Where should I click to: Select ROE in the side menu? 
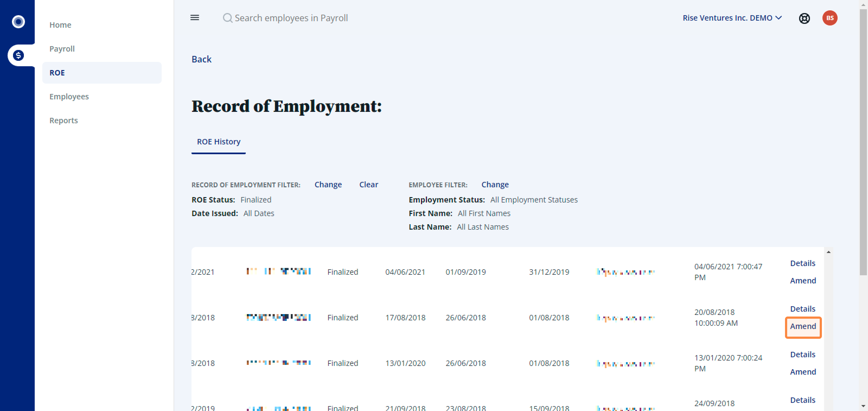tap(102, 73)
